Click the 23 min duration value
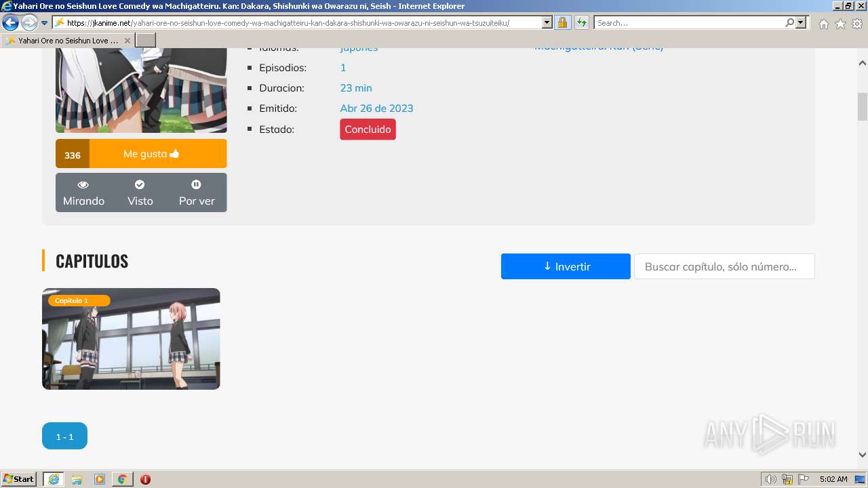 pos(356,88)
